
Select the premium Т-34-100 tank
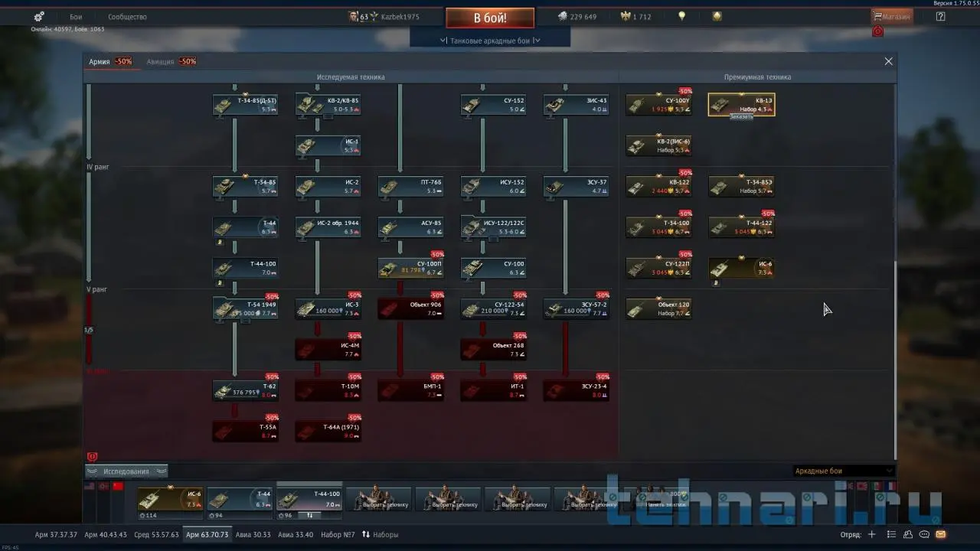tap(658, 227)
